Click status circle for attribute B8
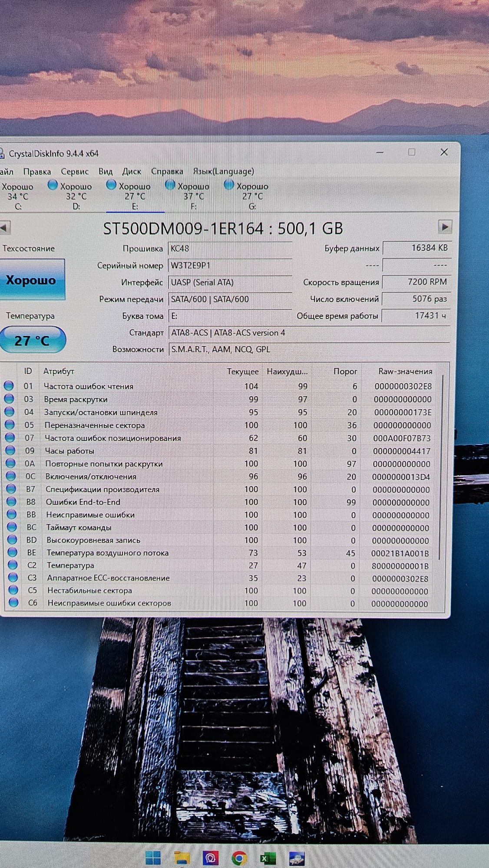This screenshot has height=868, width=489. (12, 501)
